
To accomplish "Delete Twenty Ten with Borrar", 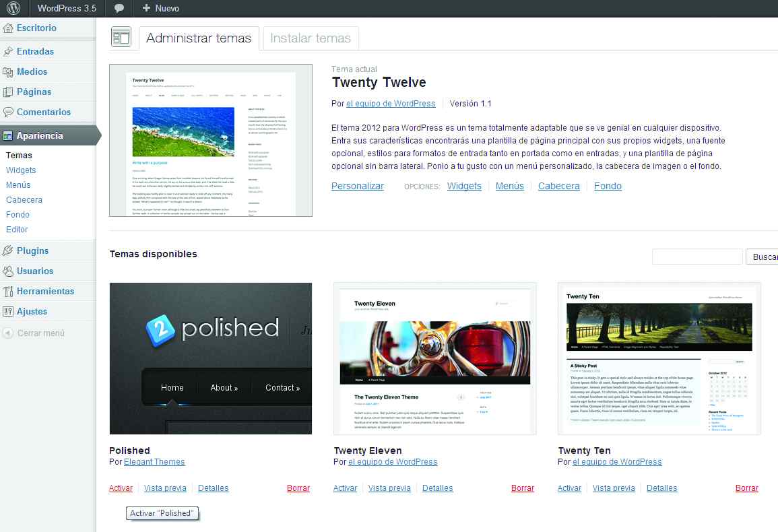I will coord(747,488).
